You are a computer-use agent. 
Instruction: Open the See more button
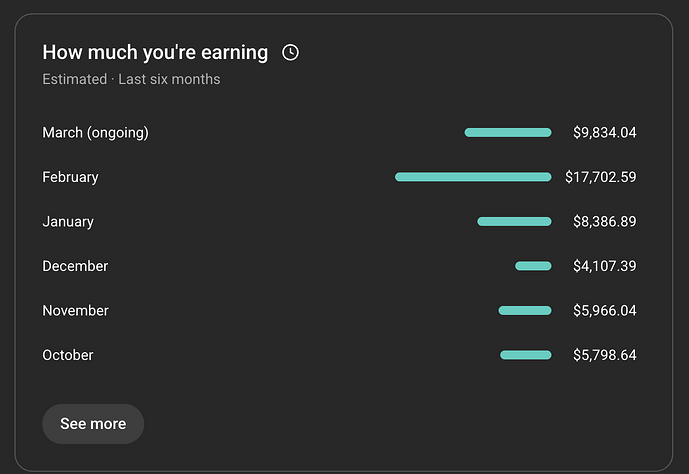coord(93,424)
